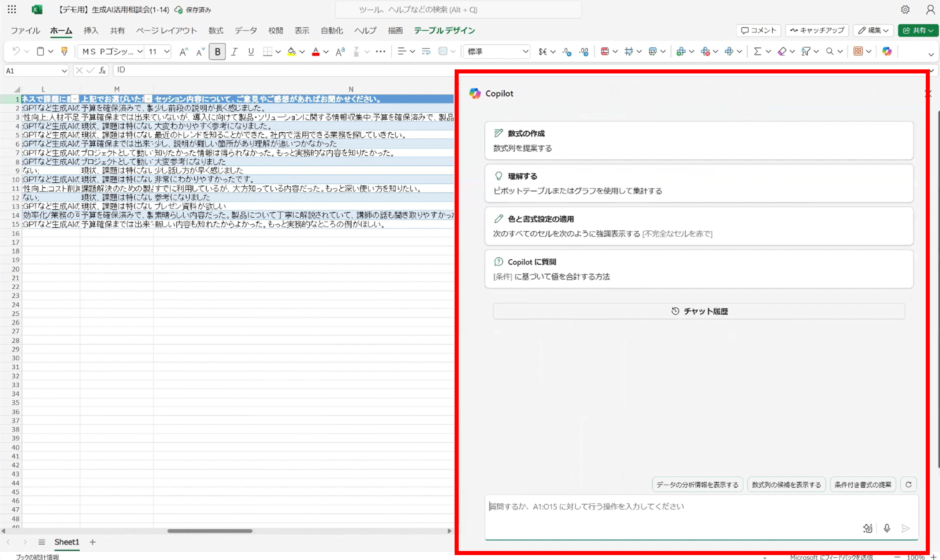The image size is (940, 560).
Task: Click the insert function fx icon
Action: pos(102,71)
